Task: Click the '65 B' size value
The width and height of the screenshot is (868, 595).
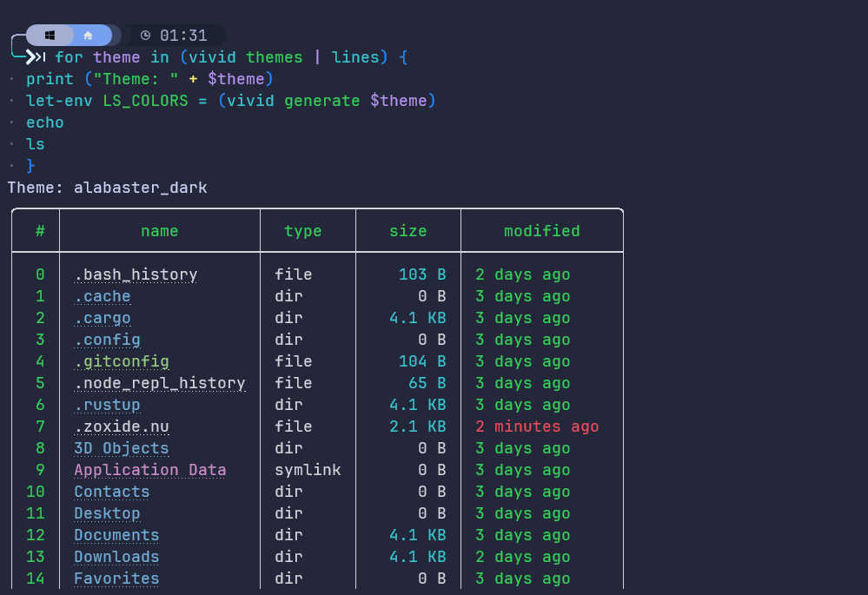Action: coord(427,383)
